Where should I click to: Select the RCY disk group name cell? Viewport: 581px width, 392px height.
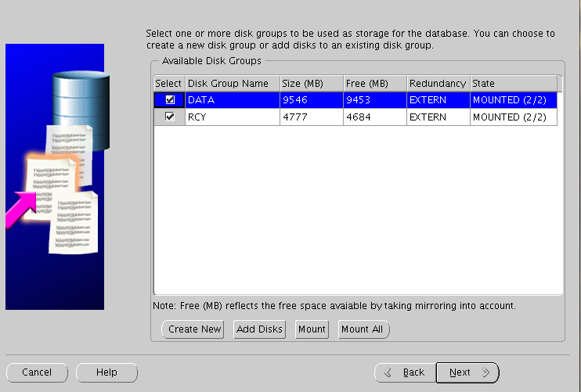coord(233,117)
